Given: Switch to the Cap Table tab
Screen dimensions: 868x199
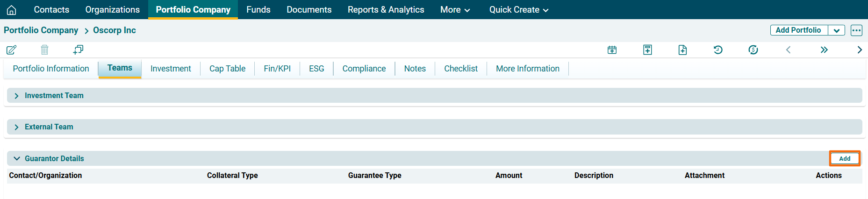Looking at the screenshot, I should [227, 69].
